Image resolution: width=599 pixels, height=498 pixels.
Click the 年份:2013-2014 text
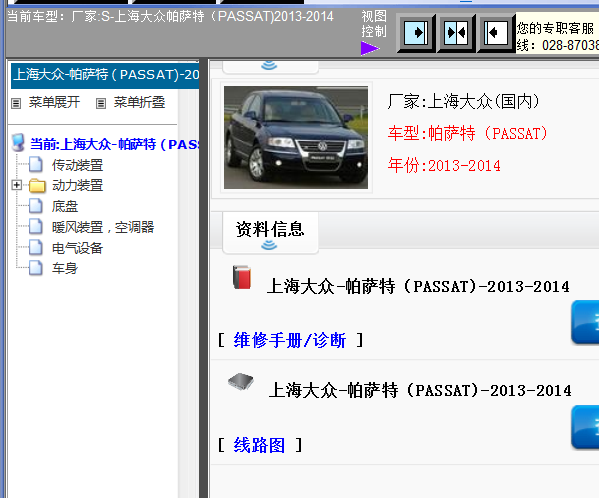(x=444, y=165)
